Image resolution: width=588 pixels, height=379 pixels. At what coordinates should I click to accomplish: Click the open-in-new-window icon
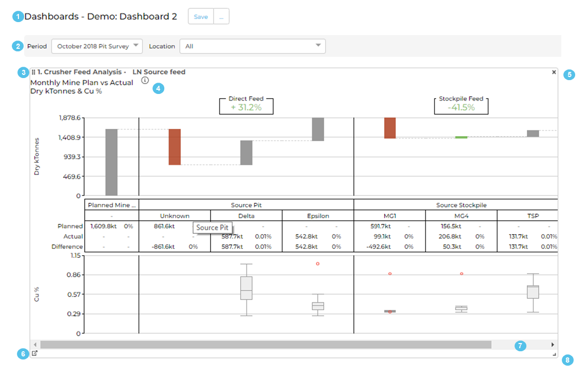[34, 353]
